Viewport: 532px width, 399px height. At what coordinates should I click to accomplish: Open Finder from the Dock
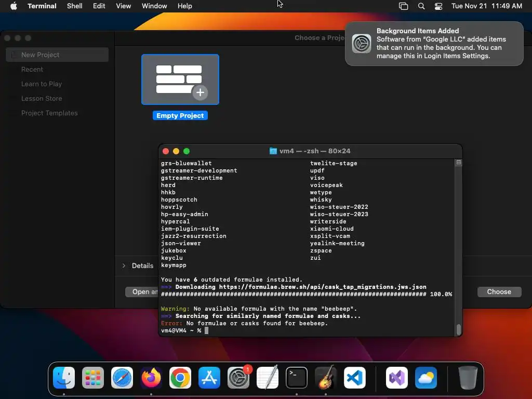coord(64,378)
